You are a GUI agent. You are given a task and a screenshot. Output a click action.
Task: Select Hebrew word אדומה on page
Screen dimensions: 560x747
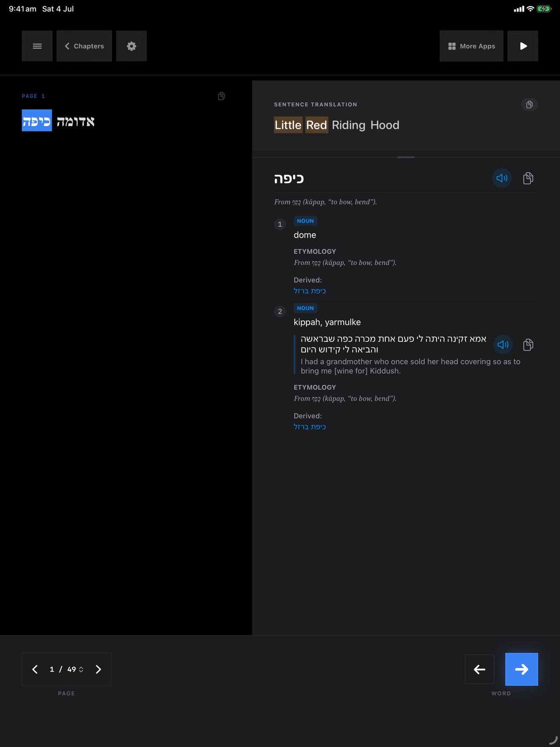click(76, 121)
